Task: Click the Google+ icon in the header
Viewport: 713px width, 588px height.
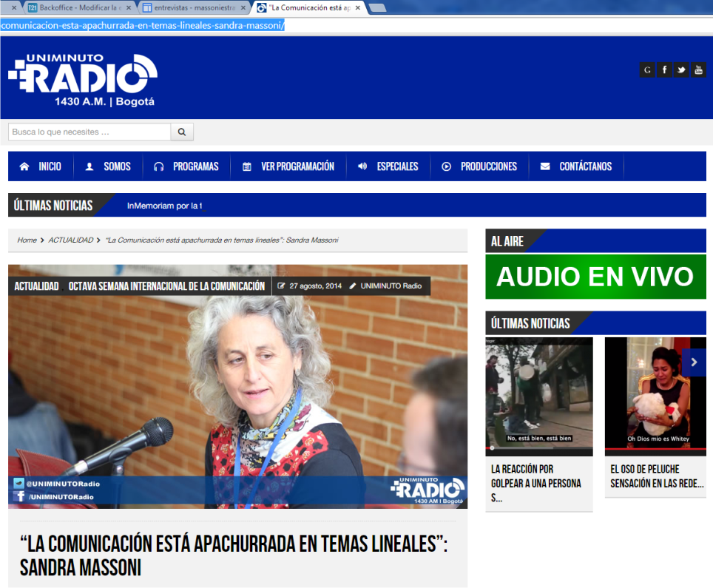Action: pos(647,70)
